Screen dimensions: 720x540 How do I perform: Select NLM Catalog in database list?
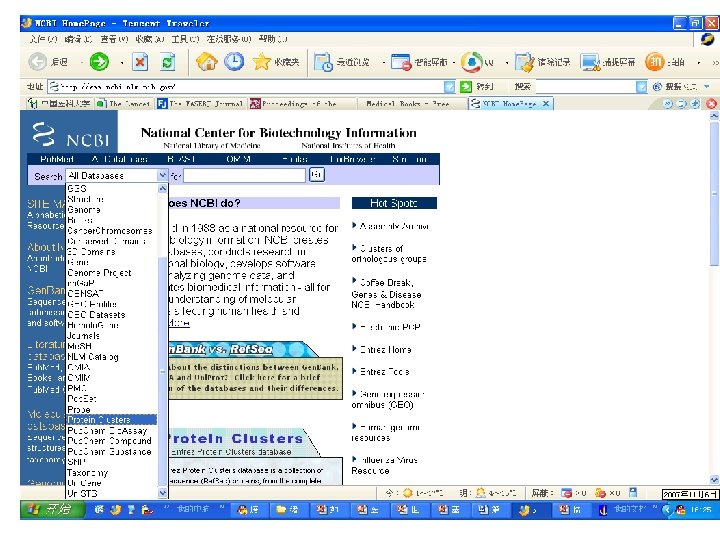click(93, 357)
